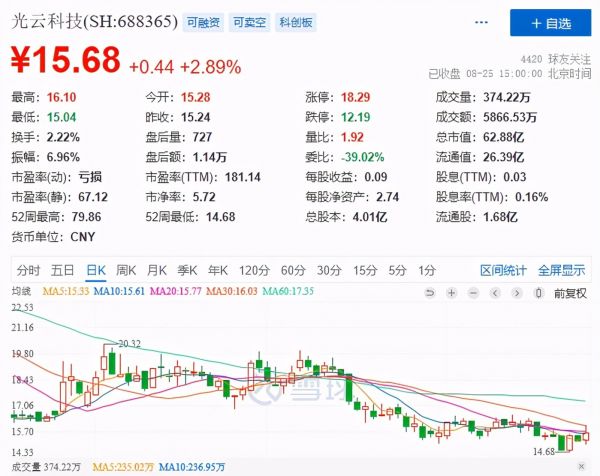Viewport: 600px width, 476px height.
Task: Click the 52周最低 value 14.68
Action: [x=221, y=217]
